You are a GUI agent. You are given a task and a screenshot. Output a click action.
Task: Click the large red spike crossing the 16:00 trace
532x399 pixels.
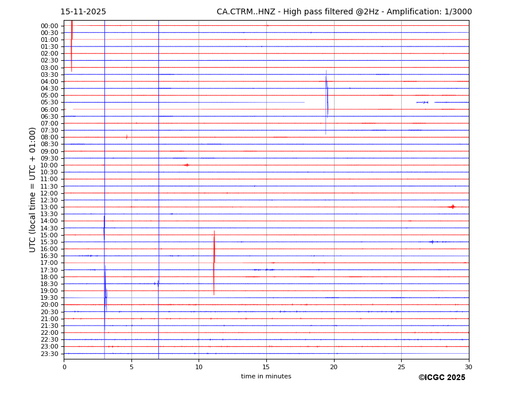pyautogui.click(x=214, y=249)
